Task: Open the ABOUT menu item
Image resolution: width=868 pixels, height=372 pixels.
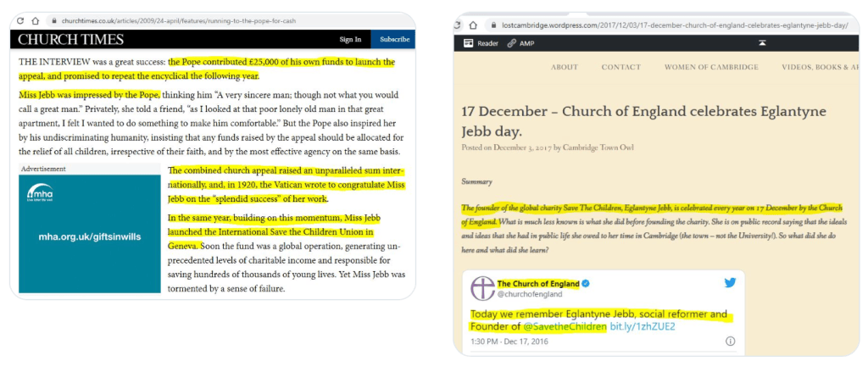Action: click(564, 67)
